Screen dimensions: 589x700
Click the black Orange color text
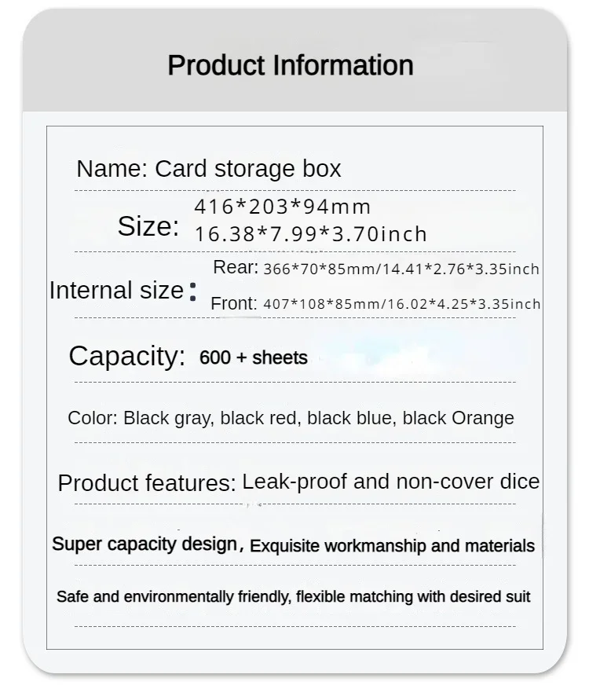click(459, 418)
